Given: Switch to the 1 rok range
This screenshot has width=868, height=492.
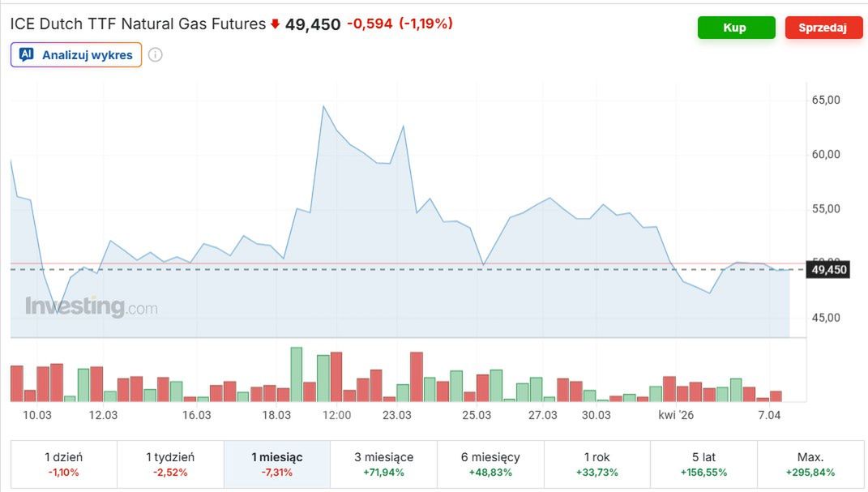Looking at the screenshot, I should pos(596,464).
